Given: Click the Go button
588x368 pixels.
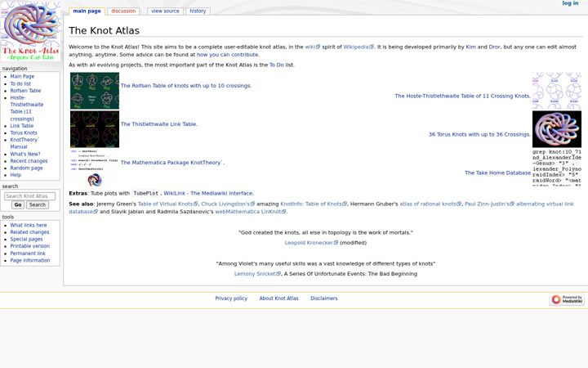Looking at the screenshot, I should [x=18, y=205].
